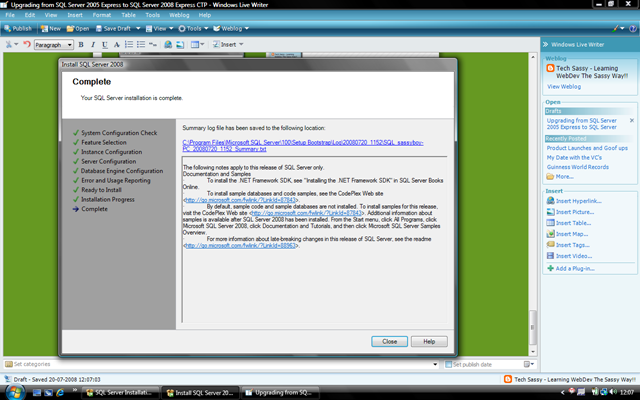
Task: Open the View toolbar dropdown
Action: pos(160,29)
